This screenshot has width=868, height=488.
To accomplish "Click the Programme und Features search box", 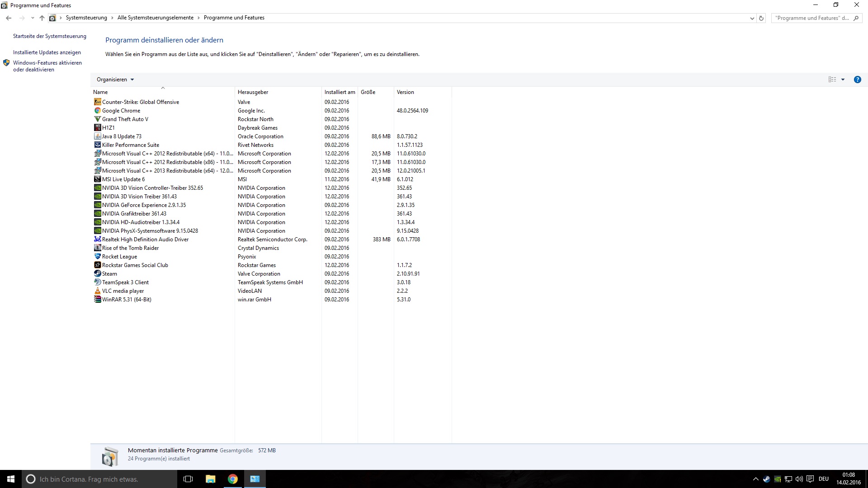I will (811, 18).
